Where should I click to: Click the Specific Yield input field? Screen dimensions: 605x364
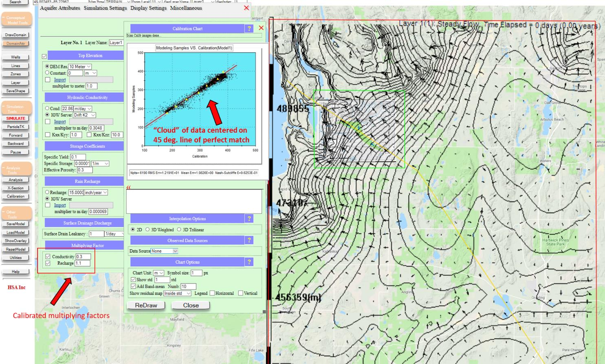coord(78,157)
